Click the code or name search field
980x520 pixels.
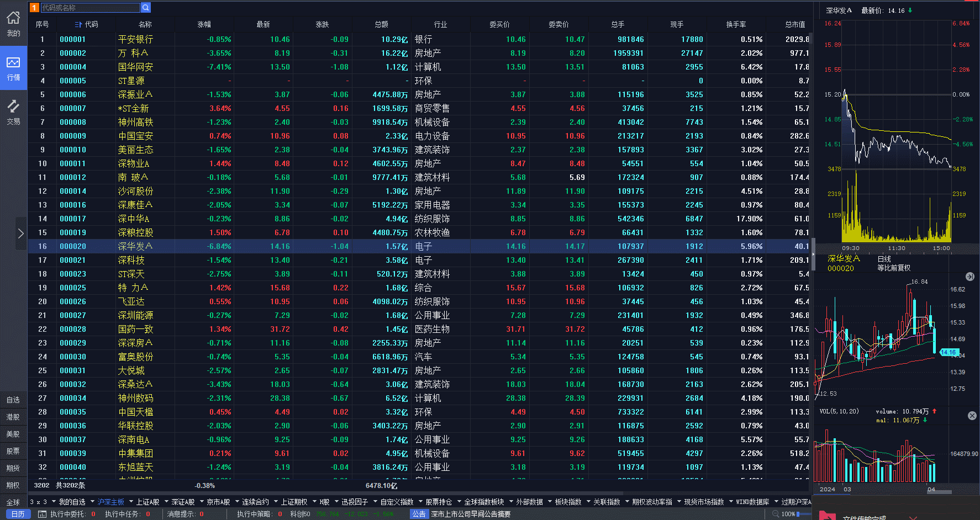[x=90, y=8]
